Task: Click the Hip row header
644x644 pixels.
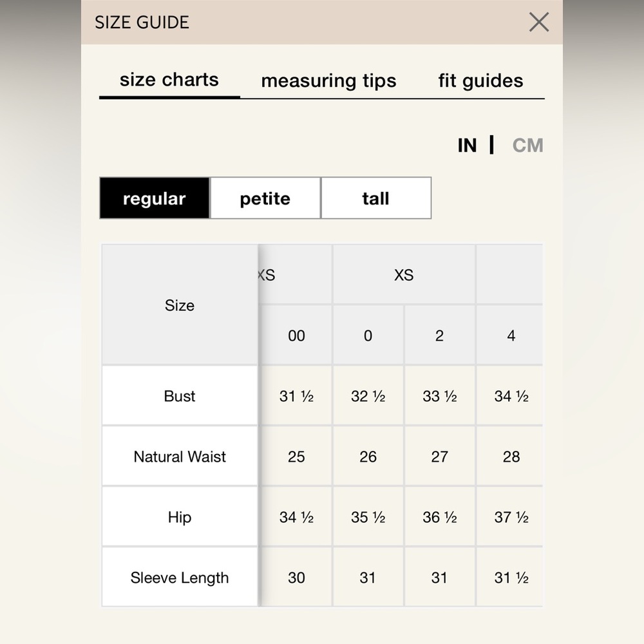Action: [180, 516]
